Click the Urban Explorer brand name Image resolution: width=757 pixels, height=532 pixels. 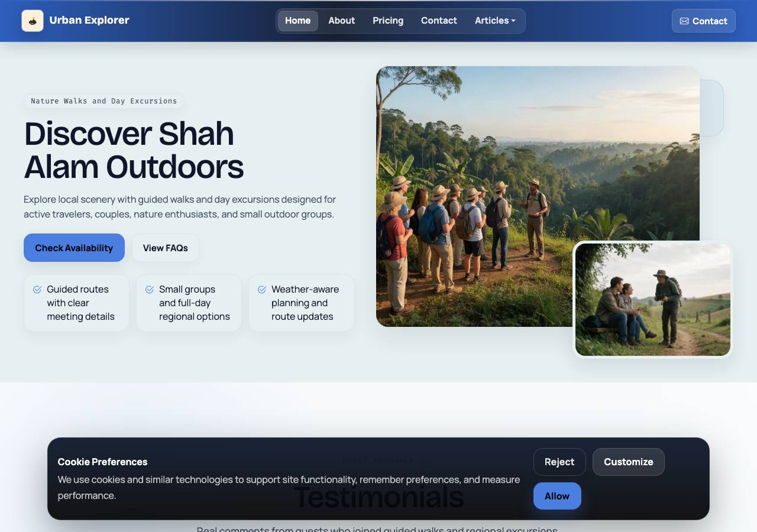pyautogui.click(x=89, y=20)
